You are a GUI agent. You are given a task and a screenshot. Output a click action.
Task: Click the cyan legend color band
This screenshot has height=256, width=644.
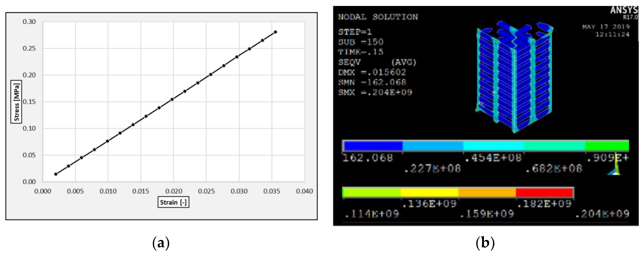pos(493,146)
